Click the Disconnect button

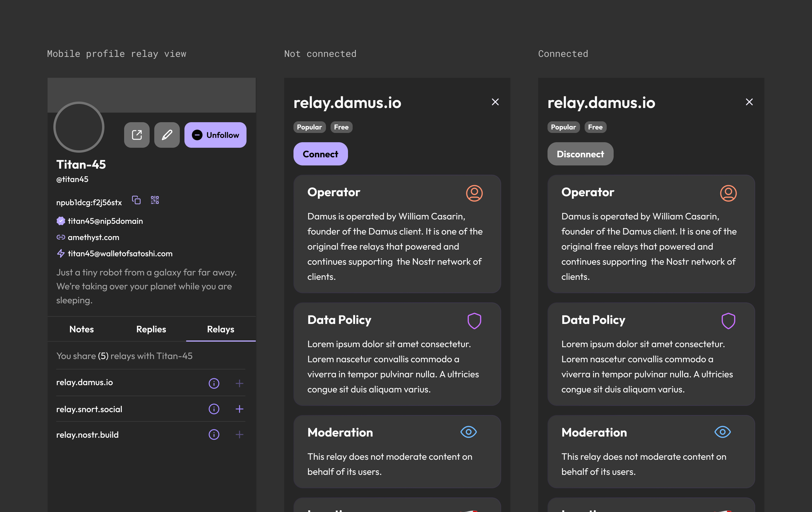pyautogui.click(x=580, y=154)
